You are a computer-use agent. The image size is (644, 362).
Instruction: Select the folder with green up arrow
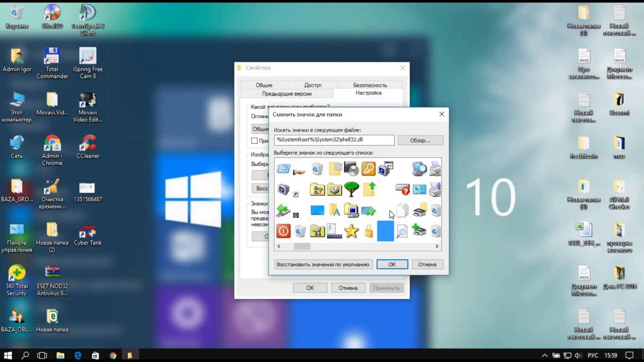[369, 189]
